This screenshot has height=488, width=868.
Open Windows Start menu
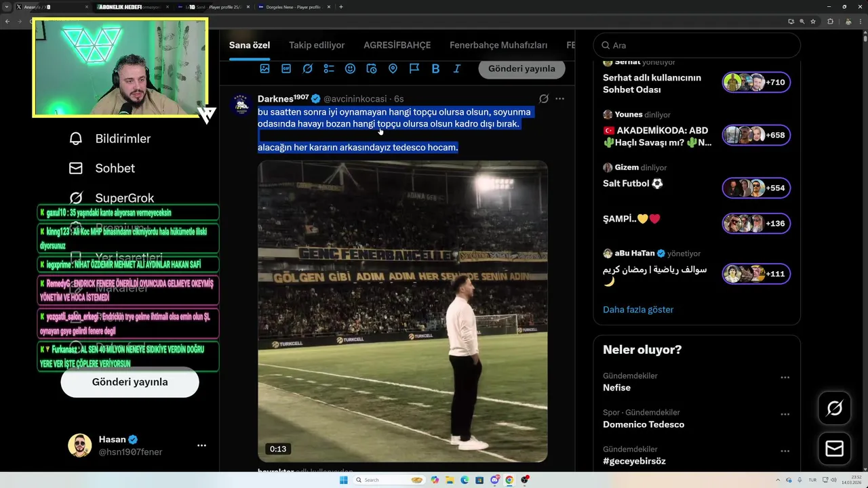(x=343, y=480)
